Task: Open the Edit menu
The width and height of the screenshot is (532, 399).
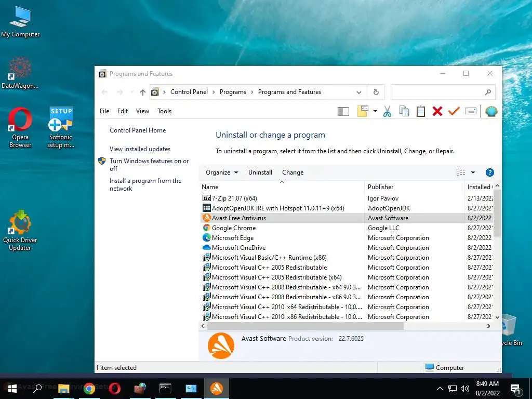Action: 123,111
